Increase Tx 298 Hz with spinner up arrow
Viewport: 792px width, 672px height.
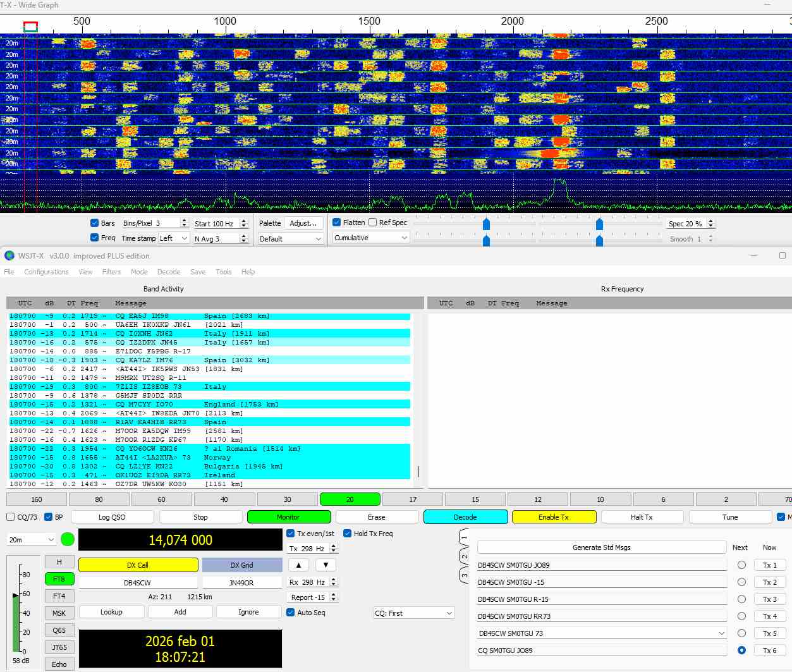[x=334, y=546]
